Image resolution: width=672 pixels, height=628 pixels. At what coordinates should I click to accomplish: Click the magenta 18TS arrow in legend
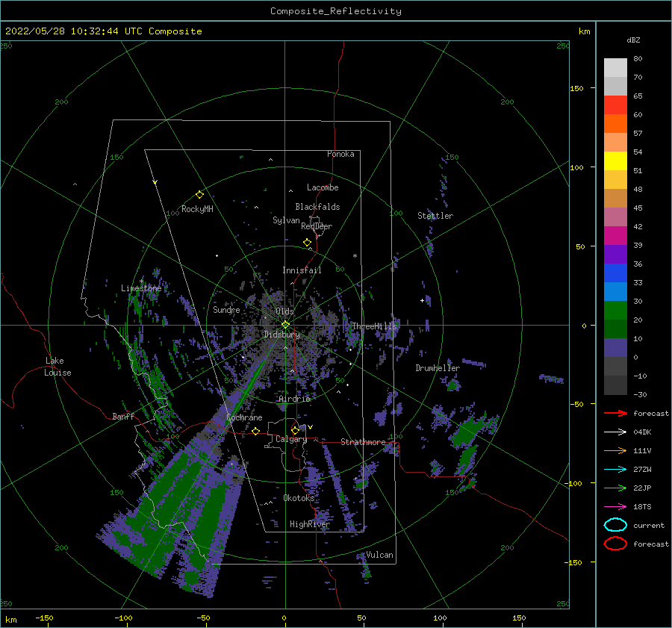pyautogui.click(x=615, y=507)
